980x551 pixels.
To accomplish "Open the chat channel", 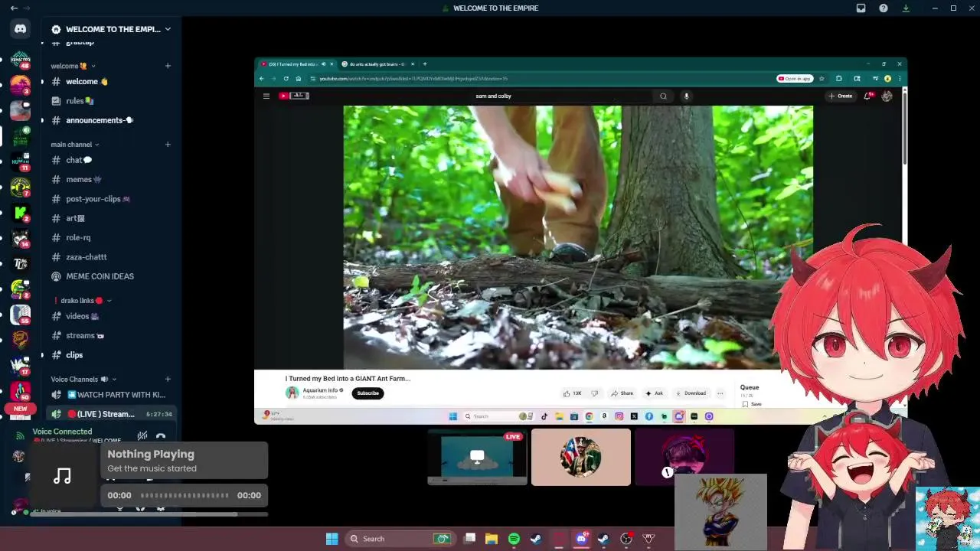I will tap(111, 160).
